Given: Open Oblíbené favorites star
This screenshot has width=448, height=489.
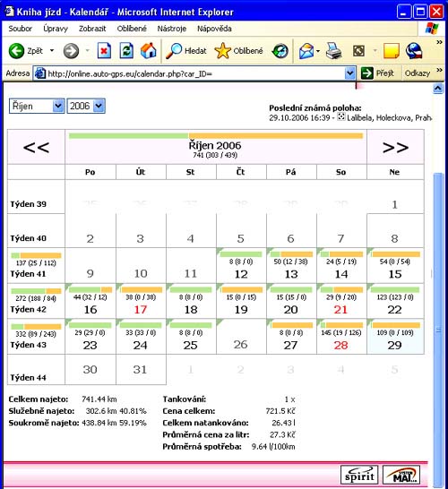Looking at the screenshot, I should [222, 50].
